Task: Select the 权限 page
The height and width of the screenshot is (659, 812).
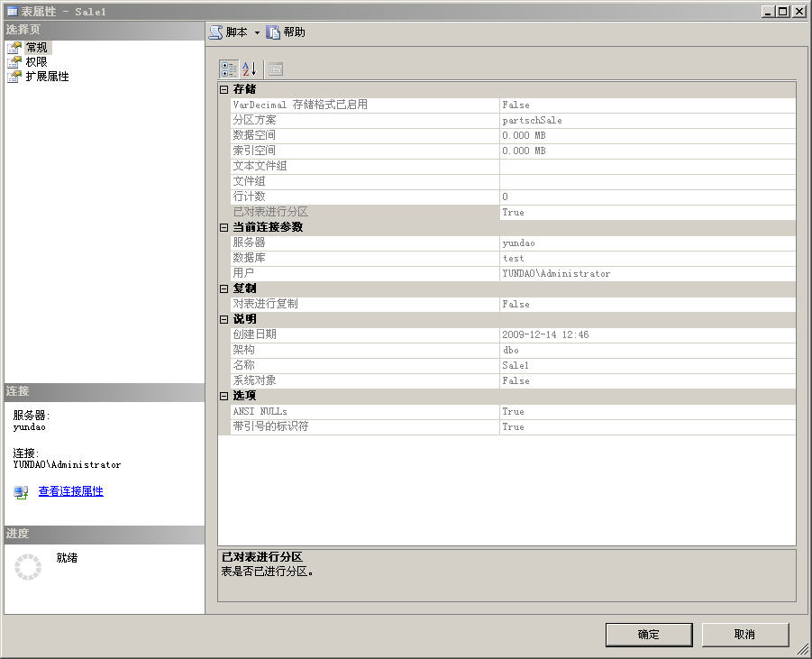Action: click(36, 62)
